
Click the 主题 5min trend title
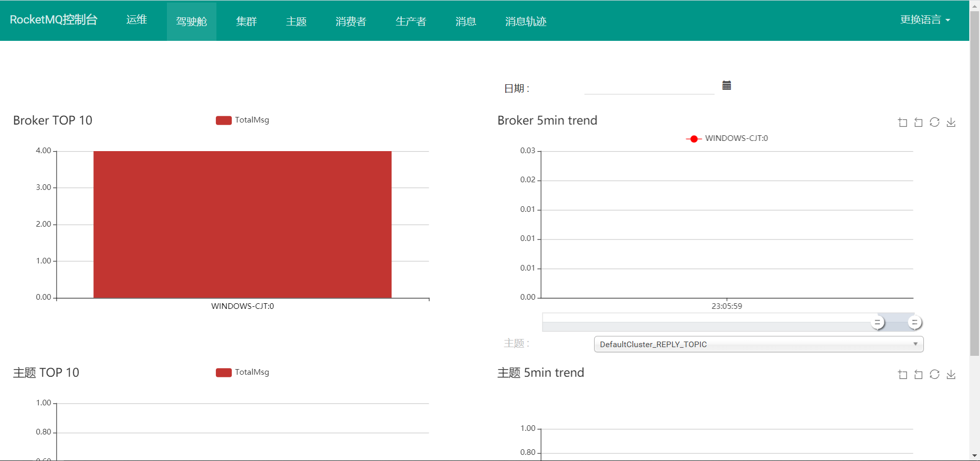tap(541, 373)
